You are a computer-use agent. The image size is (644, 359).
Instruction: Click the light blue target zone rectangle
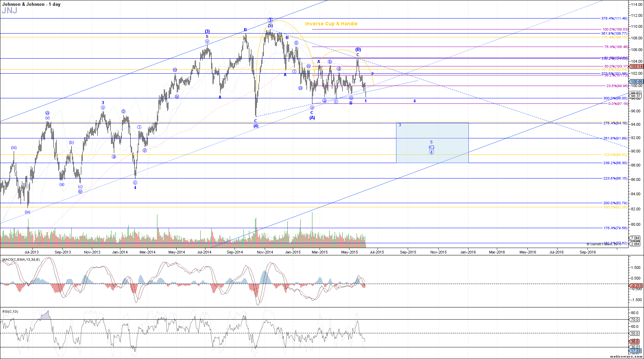point(432,143)
